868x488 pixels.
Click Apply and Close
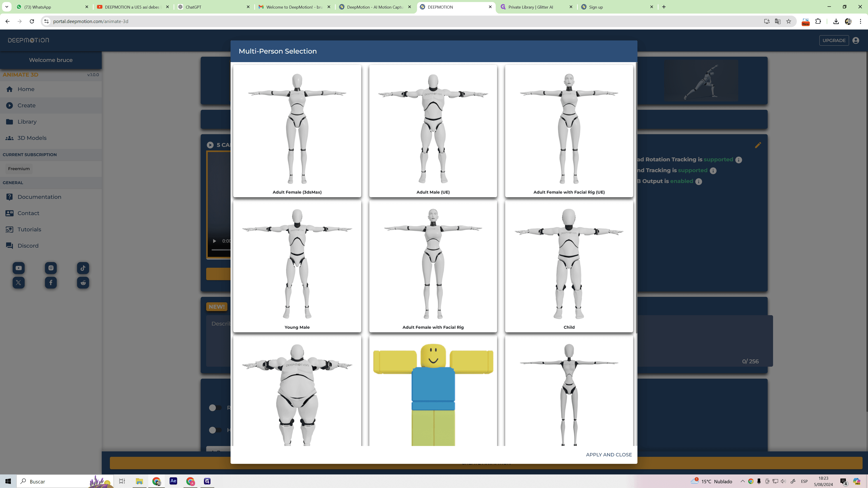click(609, 455)
